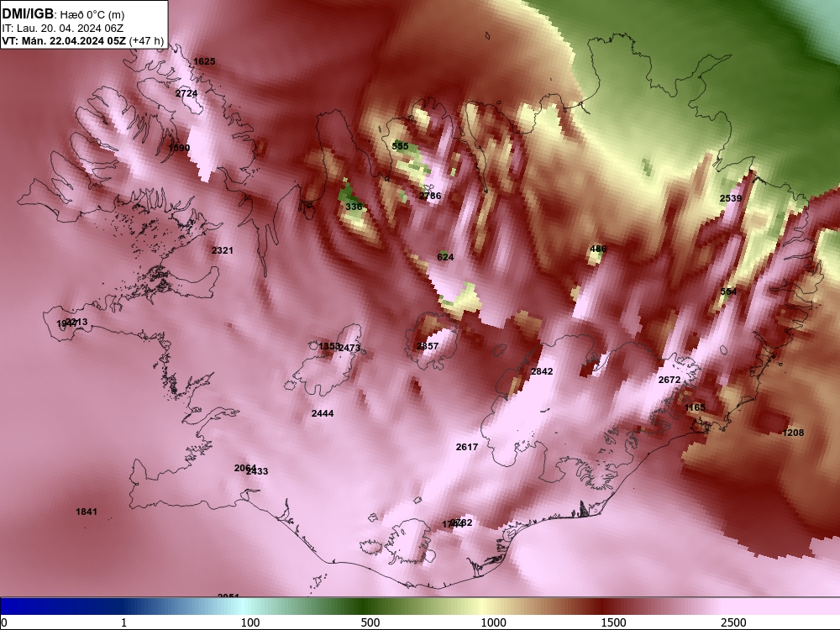This screenshot has height=630, width=840.
Task: Click the legend tick label 500
Action: point(370,622)
